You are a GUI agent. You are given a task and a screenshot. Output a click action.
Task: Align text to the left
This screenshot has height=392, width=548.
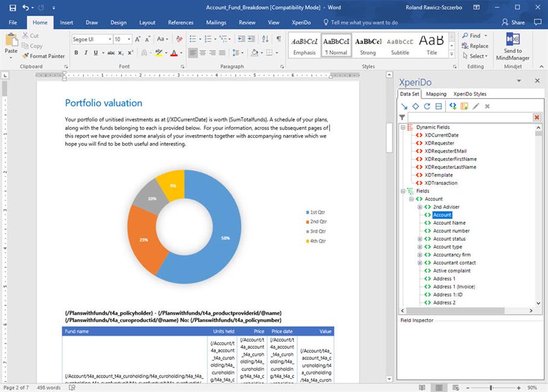(x=192, y=53)
